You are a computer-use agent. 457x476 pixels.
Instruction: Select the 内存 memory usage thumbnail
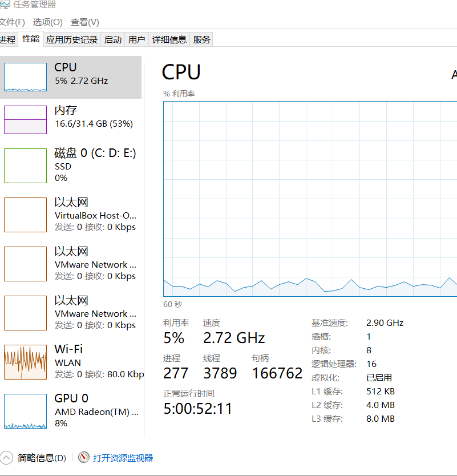[x=25, y=120]
